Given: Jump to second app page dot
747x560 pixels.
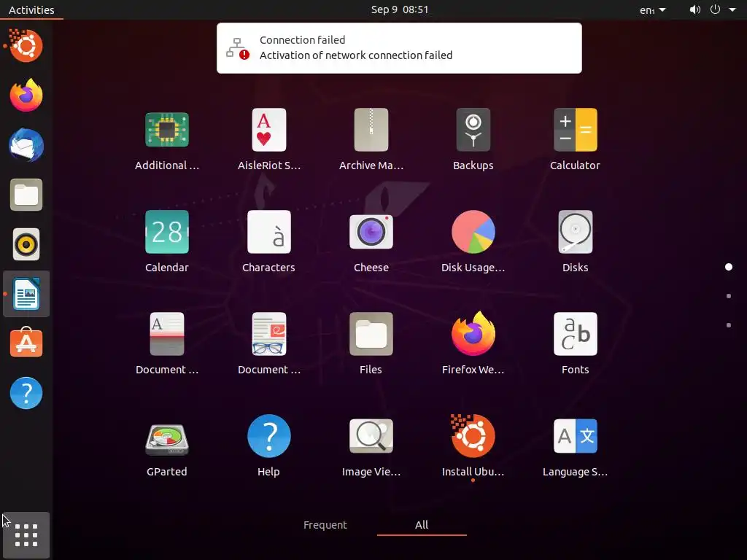Looking at the screenshot, I should tap(729, 296).
